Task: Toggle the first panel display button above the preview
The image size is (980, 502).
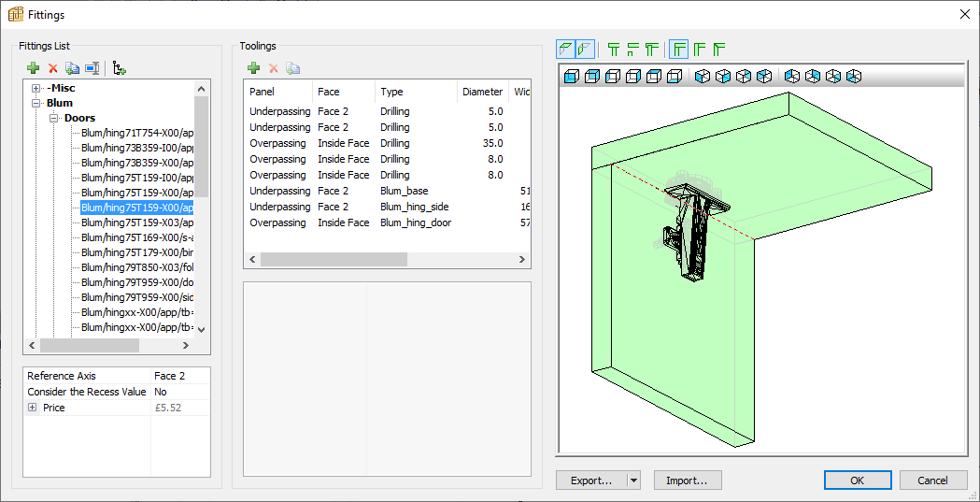Action: tap(565, 48)
